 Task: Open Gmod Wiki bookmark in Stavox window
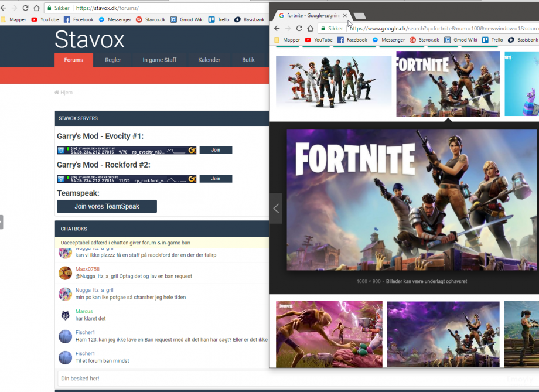(x=187, y=19)
